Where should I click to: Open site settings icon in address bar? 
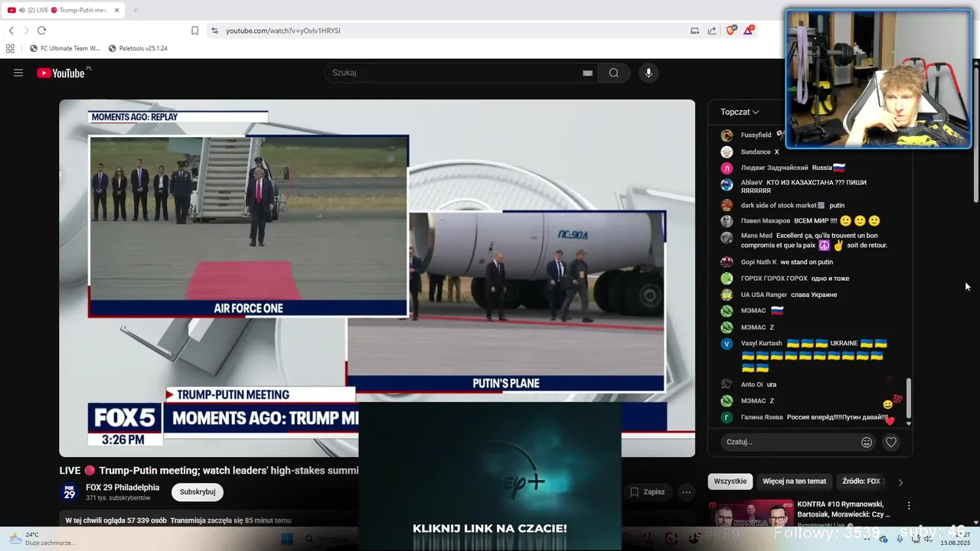tap(214, 31)
